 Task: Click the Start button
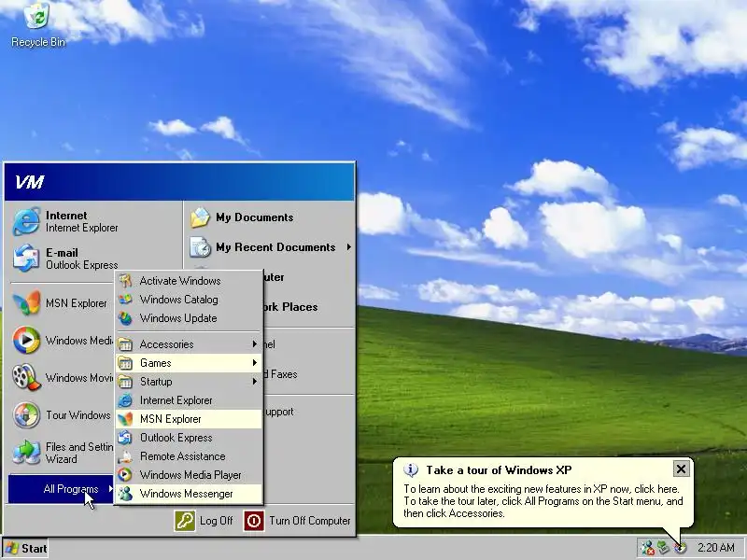click(26, 549)
